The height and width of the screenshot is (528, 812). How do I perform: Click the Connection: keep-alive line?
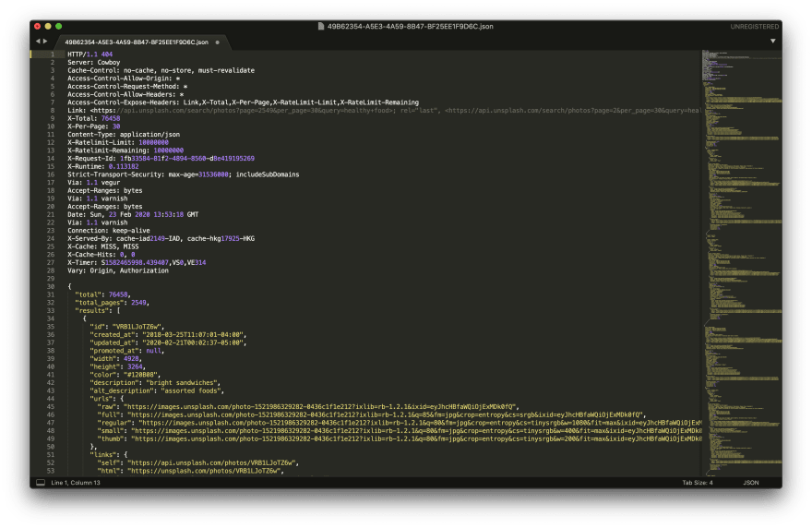109,231
